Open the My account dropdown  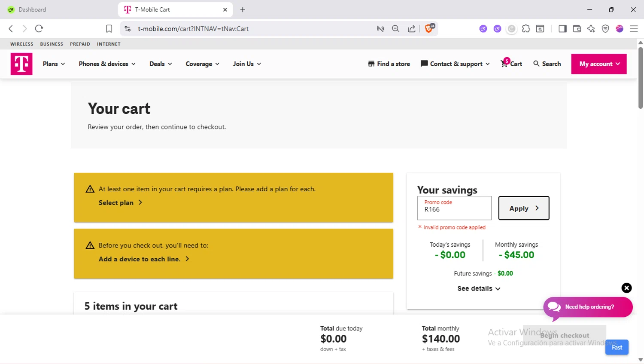point(599,64)
